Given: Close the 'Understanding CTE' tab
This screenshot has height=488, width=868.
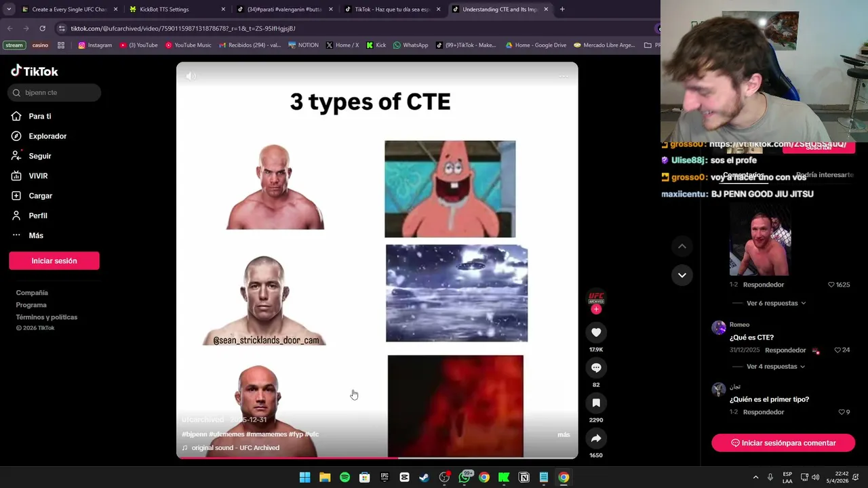Looking at the screenshot, I should [546, 9].
